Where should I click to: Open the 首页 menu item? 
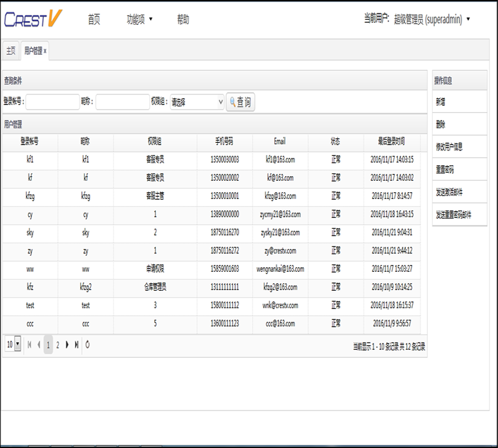point(94,19)
